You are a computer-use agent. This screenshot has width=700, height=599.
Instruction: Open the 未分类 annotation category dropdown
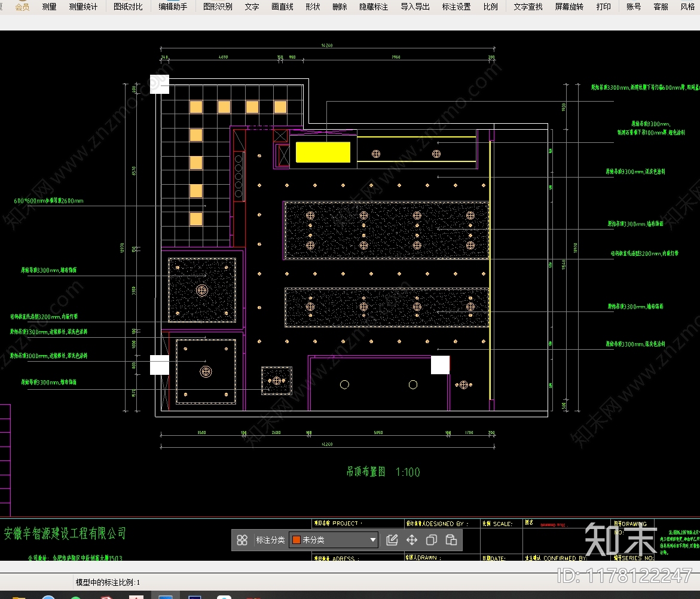click(x=334, y=540)
